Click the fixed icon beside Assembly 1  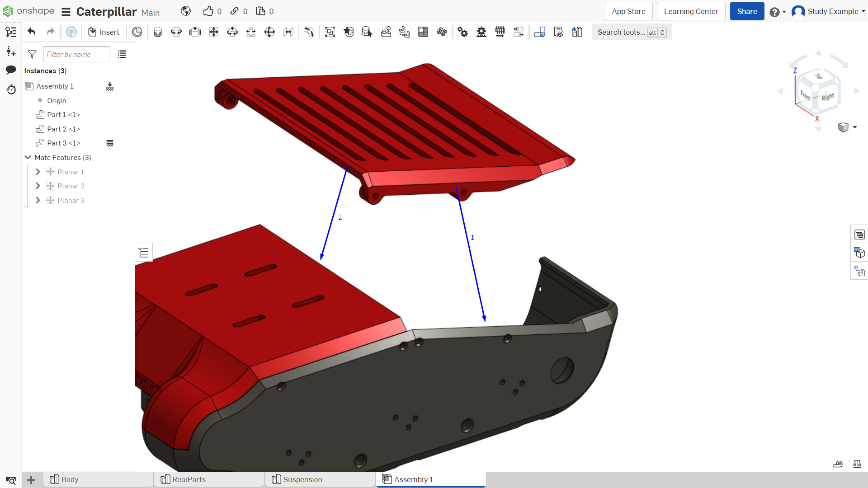click(110, 86)
